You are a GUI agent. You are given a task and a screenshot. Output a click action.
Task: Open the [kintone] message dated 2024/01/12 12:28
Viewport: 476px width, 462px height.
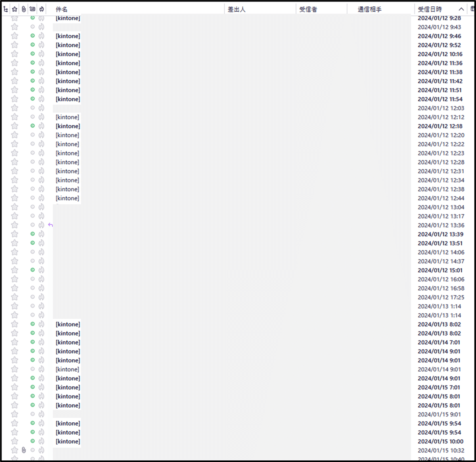[67, 162]
